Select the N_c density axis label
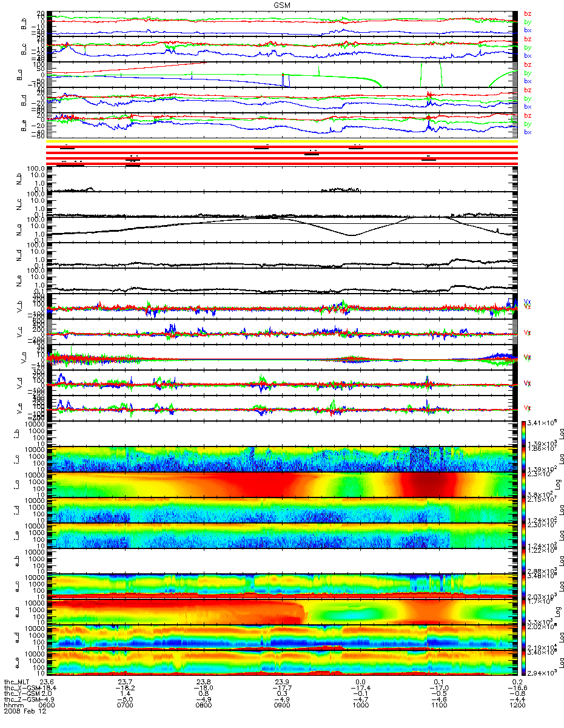 click(18, 204)
